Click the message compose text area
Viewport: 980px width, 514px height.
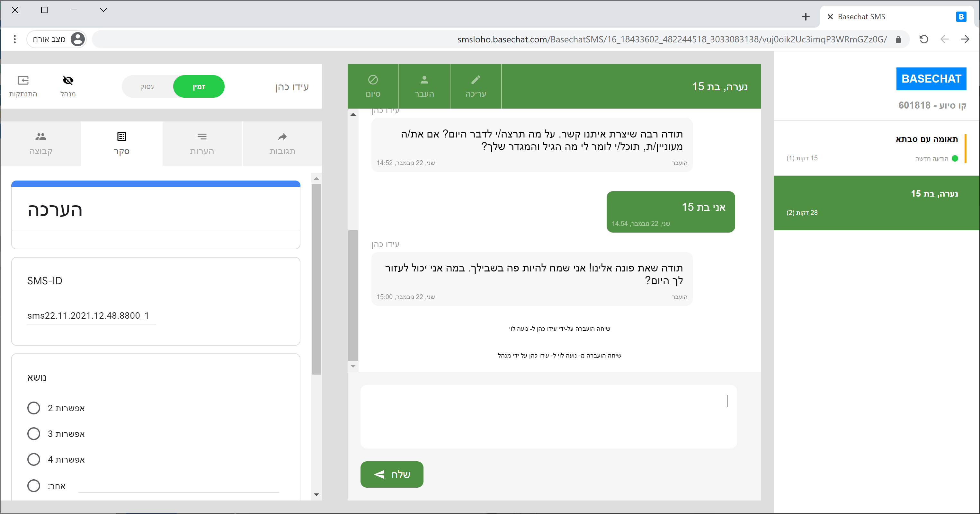(x=548, y=417)
